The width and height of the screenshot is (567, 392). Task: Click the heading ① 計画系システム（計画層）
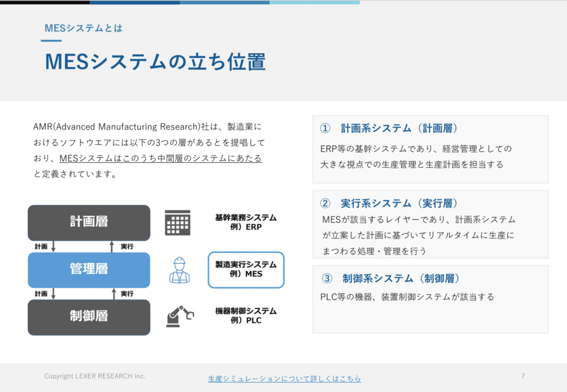point(389,128)
